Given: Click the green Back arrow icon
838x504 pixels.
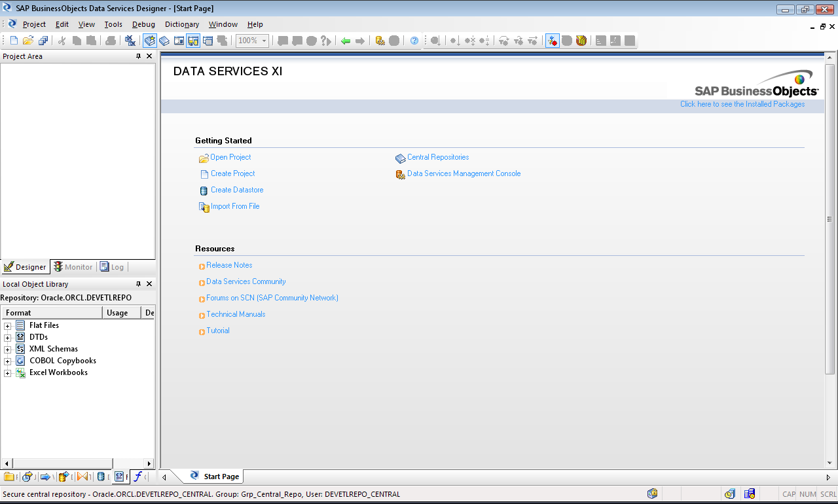Looking at the screenshot, I should pos(346,41).
